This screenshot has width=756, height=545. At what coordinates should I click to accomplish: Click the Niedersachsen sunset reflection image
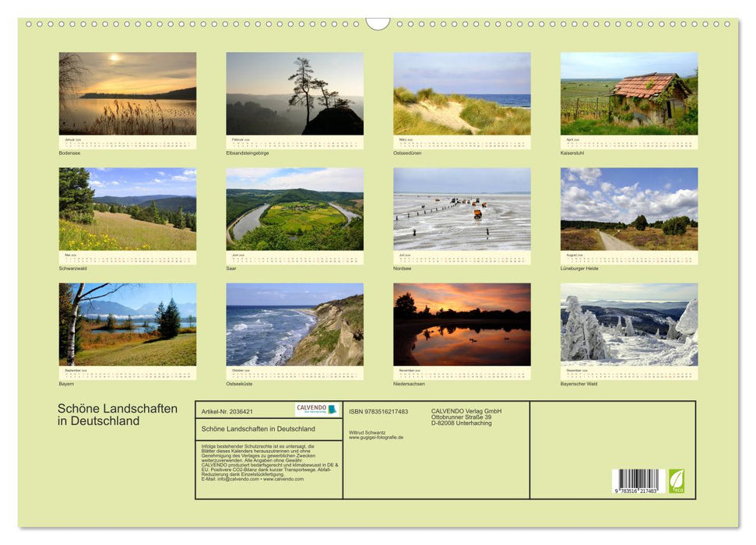[x=462, y=324]
